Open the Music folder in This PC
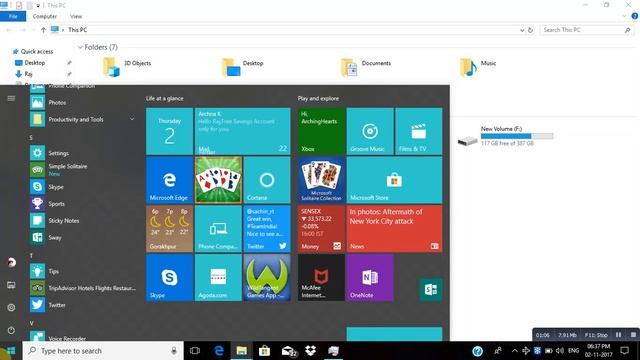Image resolution: width=640 pixels, height=360 pixels. point(478,67)
